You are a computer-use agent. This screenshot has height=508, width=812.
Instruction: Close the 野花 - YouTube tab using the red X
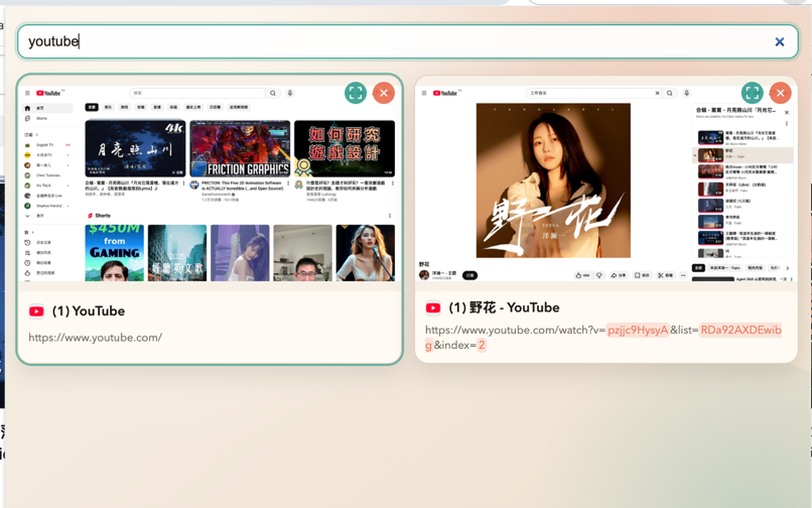coord(780,93)
